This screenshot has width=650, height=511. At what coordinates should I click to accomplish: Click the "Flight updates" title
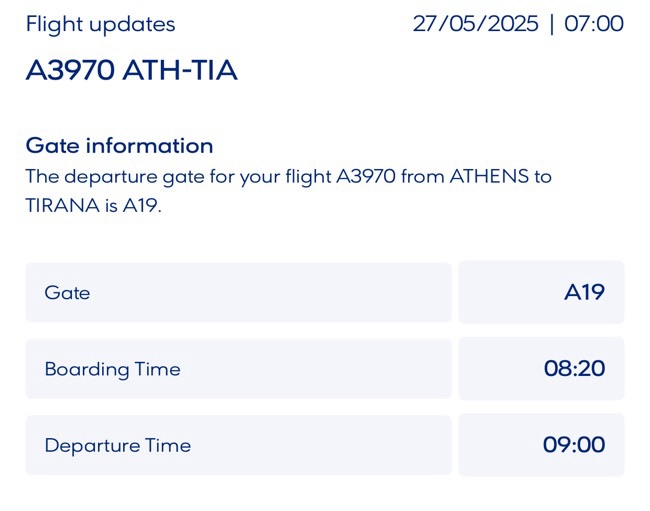click(x=100, y=25)
